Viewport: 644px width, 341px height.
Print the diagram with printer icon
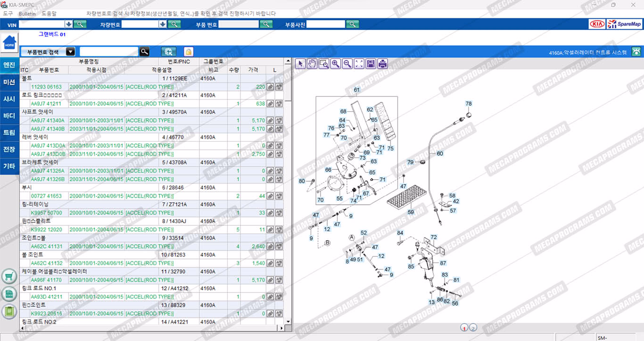coord(382,64)
